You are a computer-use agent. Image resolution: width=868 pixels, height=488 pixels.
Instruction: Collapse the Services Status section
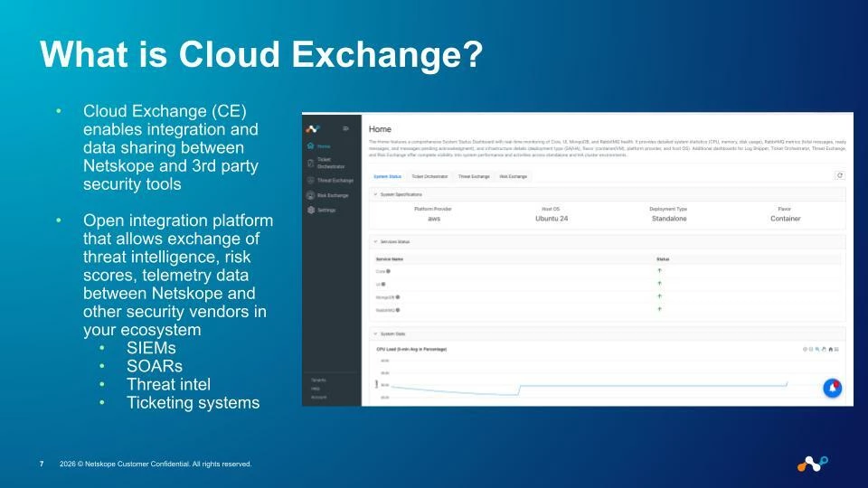pos(375,241)
